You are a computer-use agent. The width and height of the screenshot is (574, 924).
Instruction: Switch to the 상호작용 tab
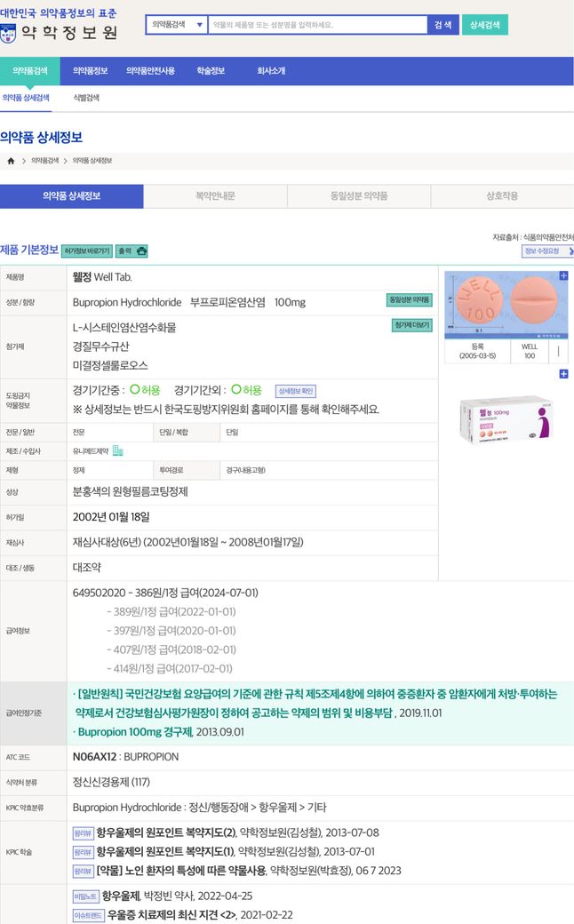pos(502,195)
